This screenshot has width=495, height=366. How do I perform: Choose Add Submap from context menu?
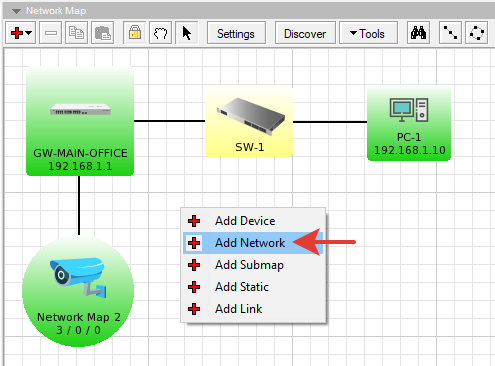click(253, 265)
